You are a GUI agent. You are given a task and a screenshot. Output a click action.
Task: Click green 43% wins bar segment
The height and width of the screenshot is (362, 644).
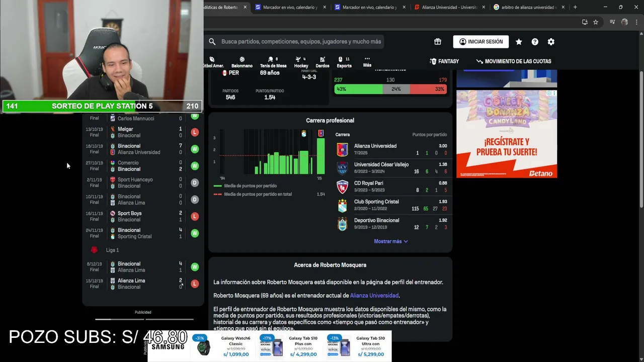coord(359,89)
